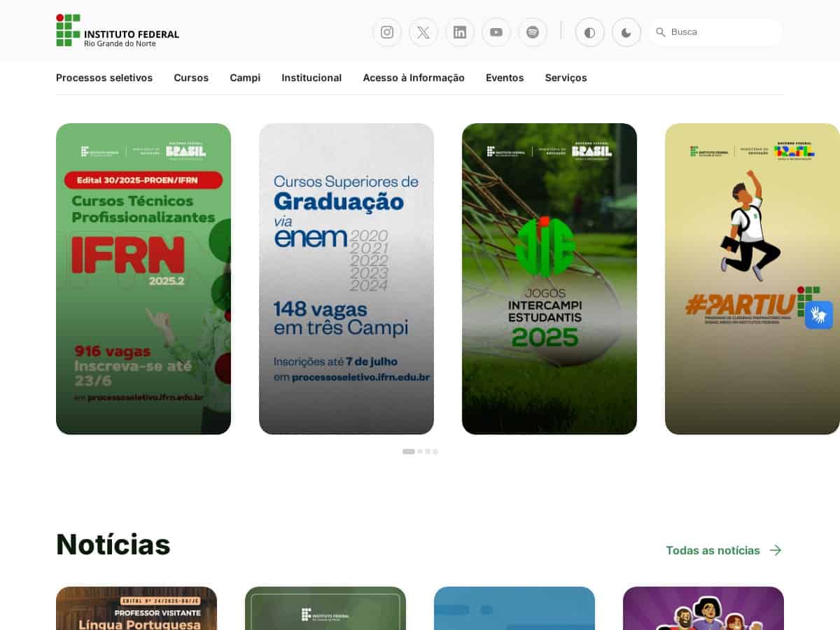Image resolution: width=840 pixels, height=630 pixels.
Task: Select the last carousel page dot
Action: pos(435,451)
